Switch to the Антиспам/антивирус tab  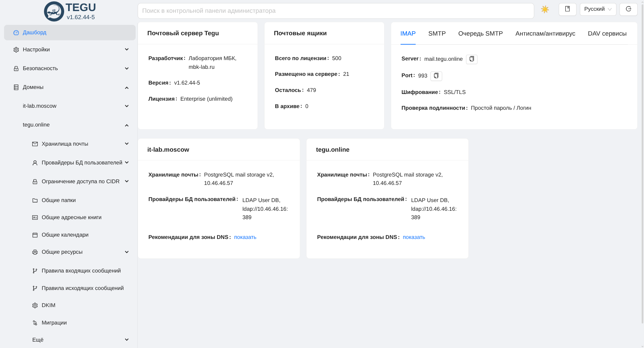coord(545,34)
